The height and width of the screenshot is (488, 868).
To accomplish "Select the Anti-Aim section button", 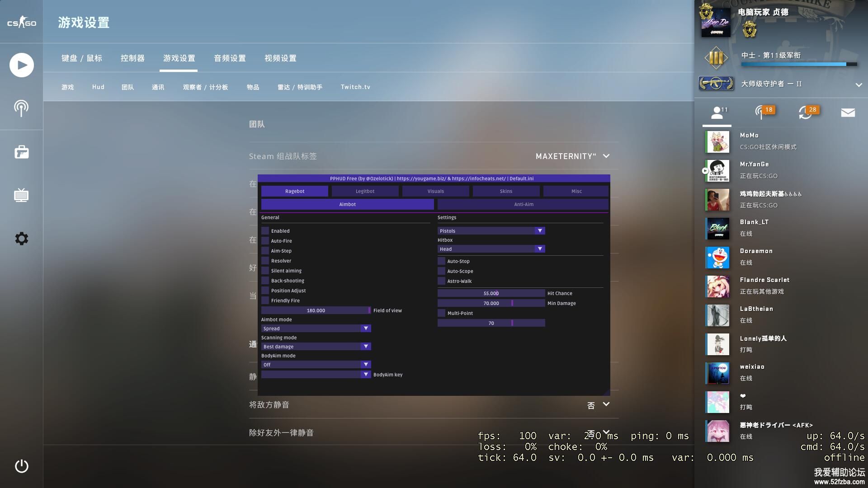I will click(x=523, y=204).
